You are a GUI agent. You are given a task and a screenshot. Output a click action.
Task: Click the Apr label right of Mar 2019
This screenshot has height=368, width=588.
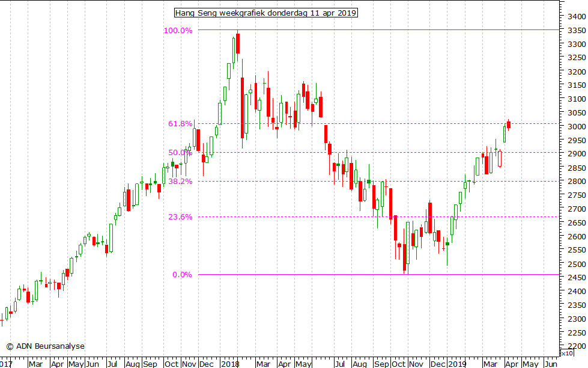[x=512, y=364]
